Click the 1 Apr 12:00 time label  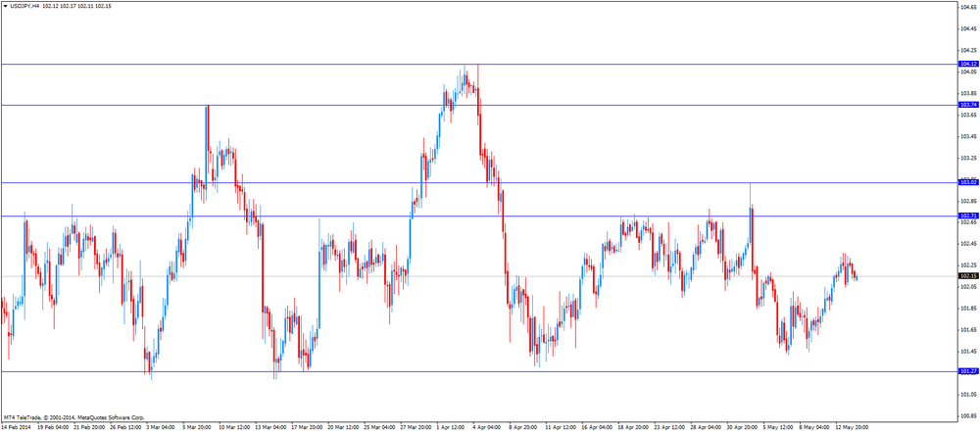point(451,428)
